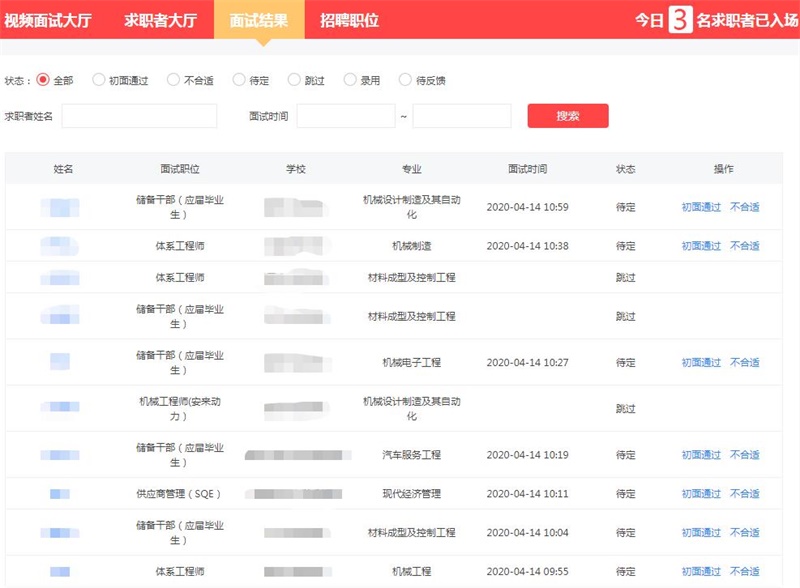Click 初面通过 for the 10:59 interview
The width and height of the screenshot is (800, 588).
click(x=701, y=207)
